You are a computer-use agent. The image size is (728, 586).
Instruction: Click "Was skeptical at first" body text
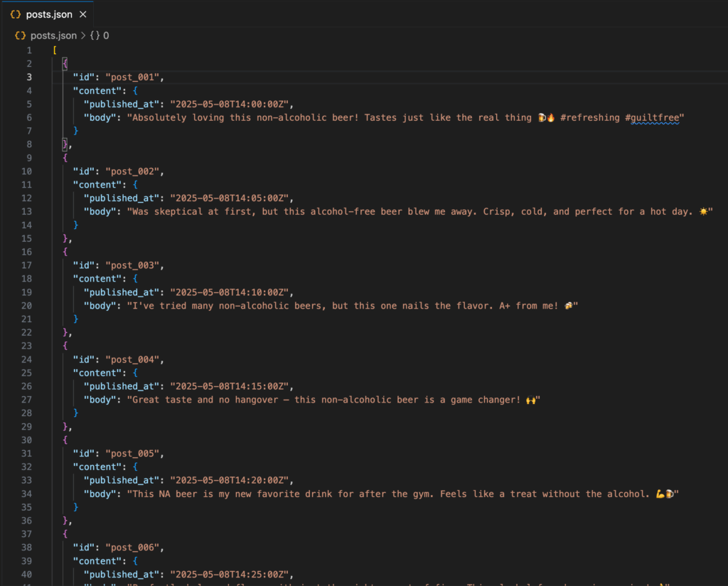[192, 211]
